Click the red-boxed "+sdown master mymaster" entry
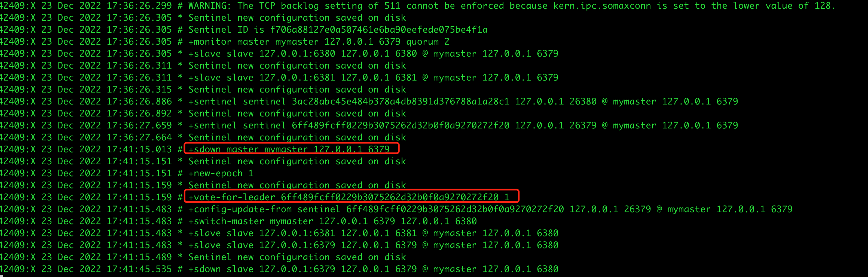The height and width of the screenshot is (277, 868). [289, 149]
